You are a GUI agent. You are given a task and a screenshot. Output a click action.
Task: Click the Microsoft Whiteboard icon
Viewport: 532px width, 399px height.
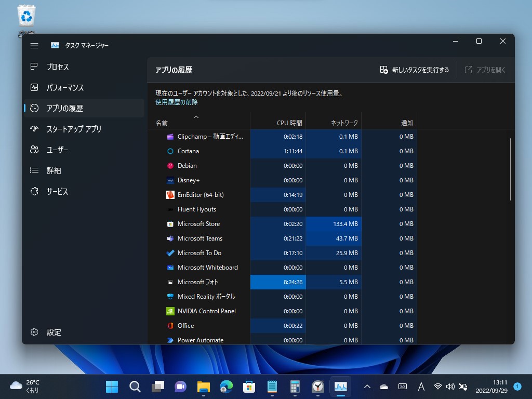point(170,268)
